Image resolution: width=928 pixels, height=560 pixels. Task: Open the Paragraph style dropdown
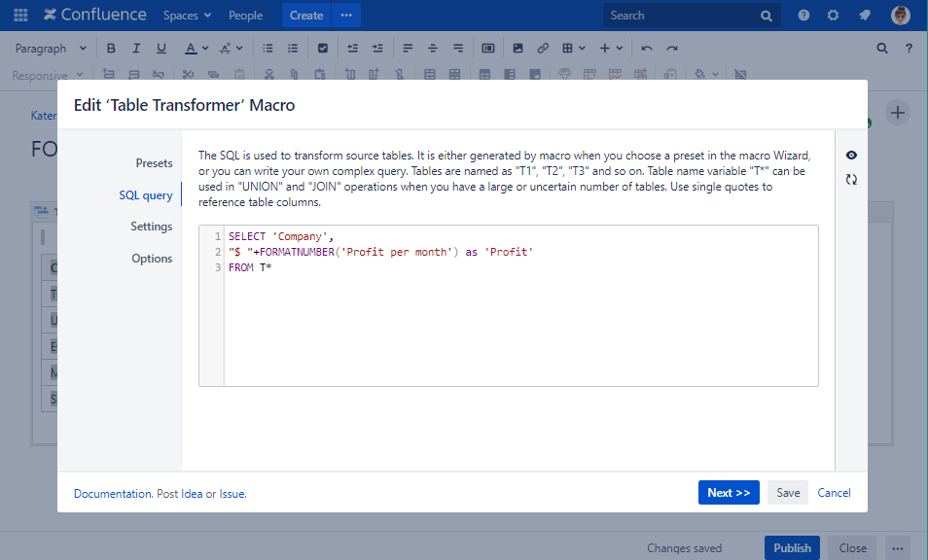51,48
